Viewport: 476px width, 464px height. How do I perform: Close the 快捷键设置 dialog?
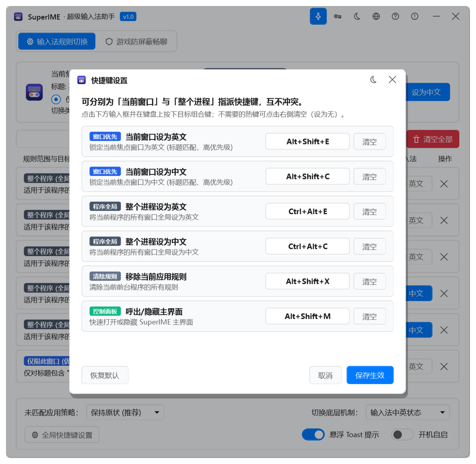pos(392,80)
